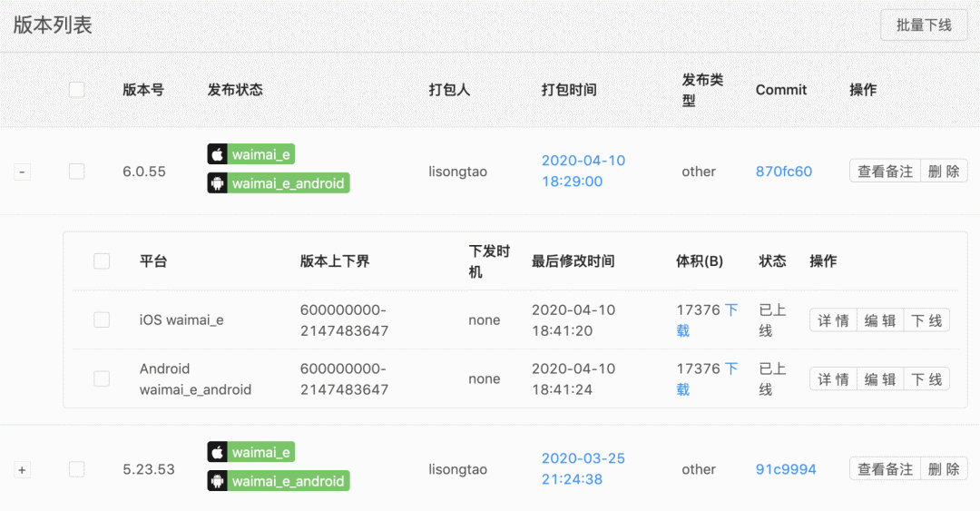Expand the 5.23.53 version row
The image size is (980, 511).
click(x=22, y=470)
